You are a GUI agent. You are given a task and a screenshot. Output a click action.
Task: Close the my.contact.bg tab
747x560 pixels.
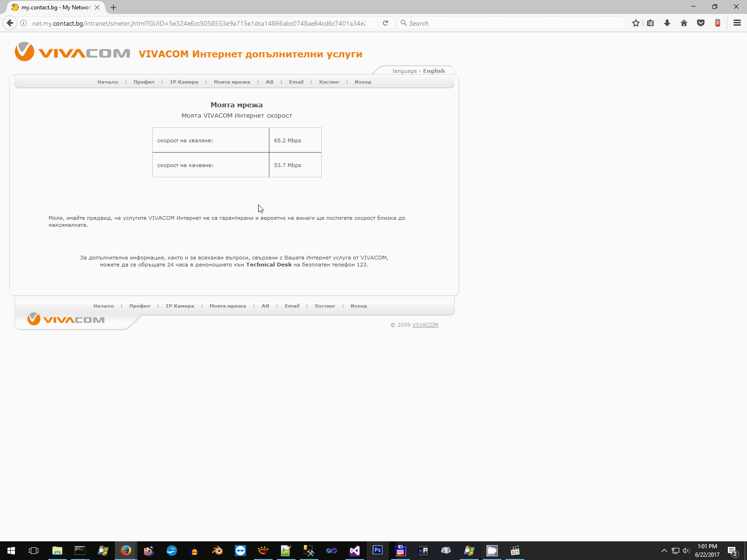(x=97, y=7)
